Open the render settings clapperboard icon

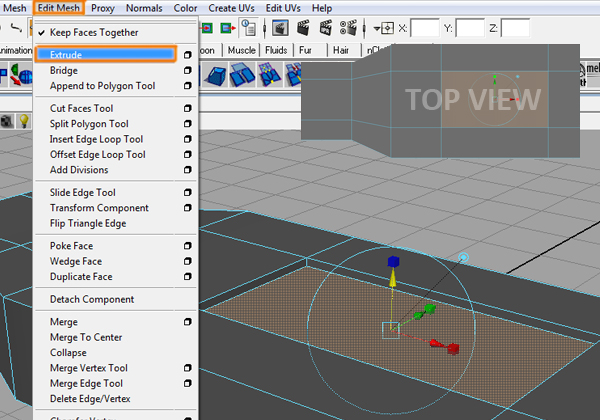pyautogui.click(x=348, y=28)
